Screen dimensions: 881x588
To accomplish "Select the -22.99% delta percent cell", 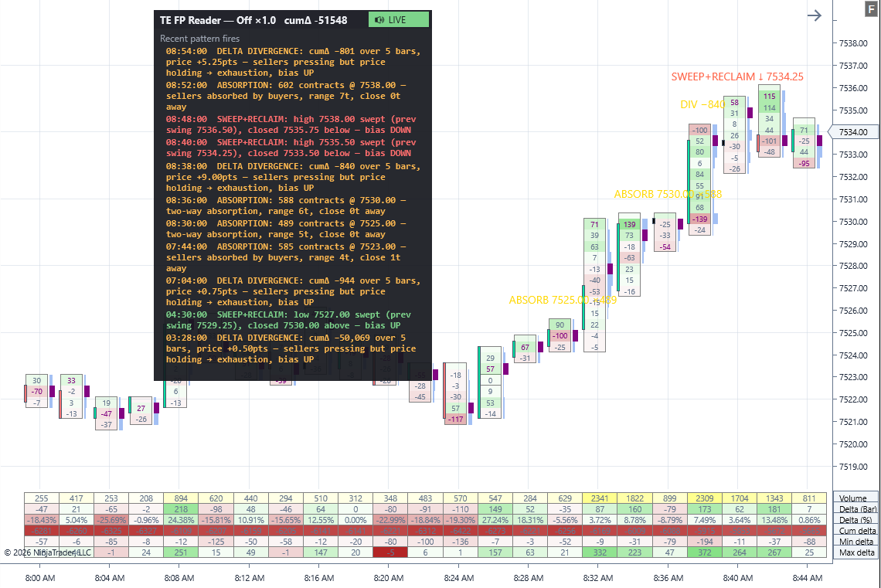I will pos(390,520).
